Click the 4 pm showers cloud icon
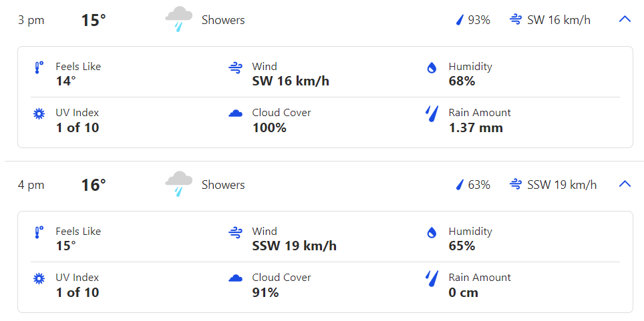Image resolution: width=644 pixels, height=321 pixels. (x=179, y=184)
